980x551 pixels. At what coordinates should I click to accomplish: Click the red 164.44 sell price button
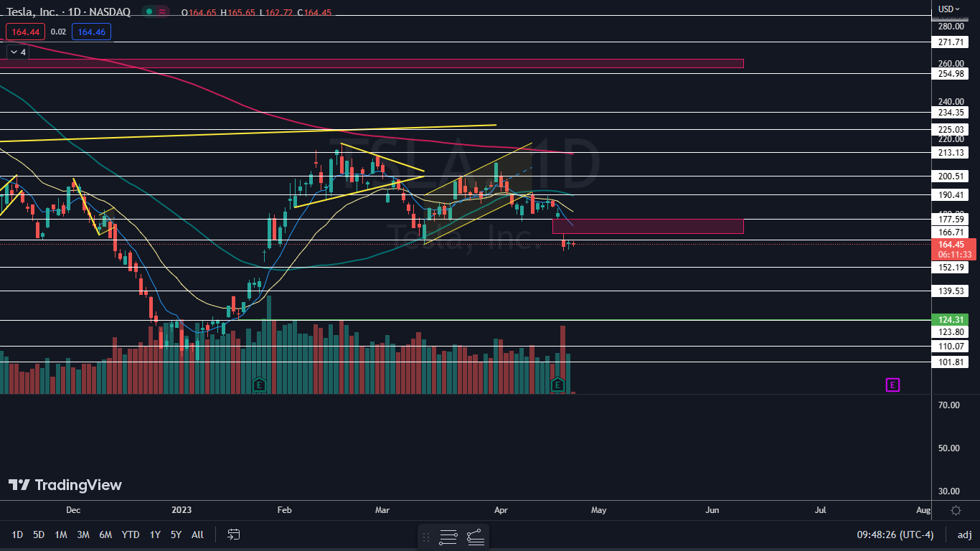point(25,32)
